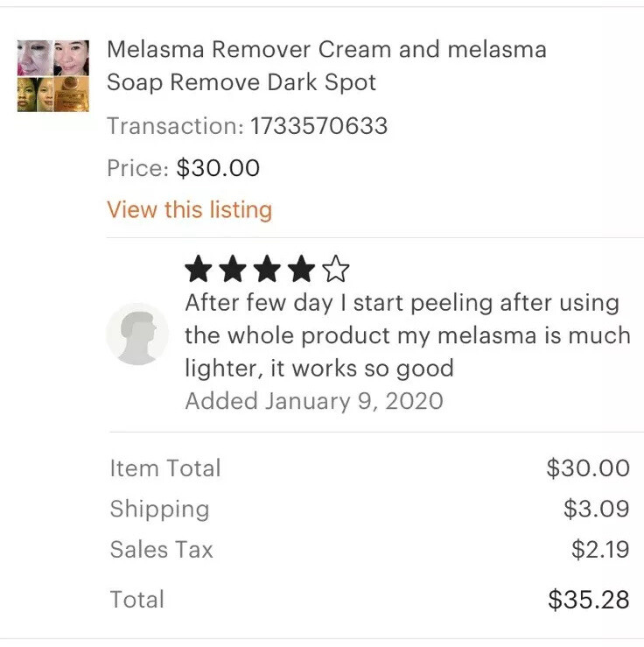Click the Shipping label
644x647 pixels.
159,510
